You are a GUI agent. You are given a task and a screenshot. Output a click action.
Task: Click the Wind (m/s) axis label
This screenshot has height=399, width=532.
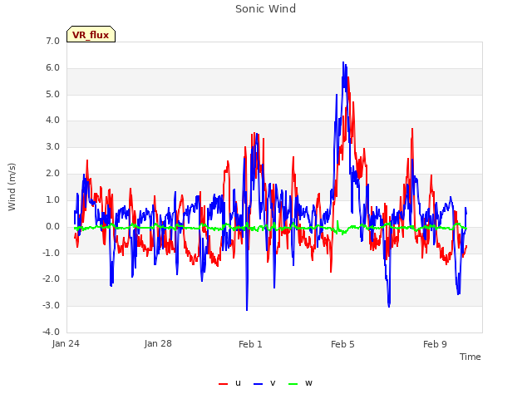click(12, 187)
